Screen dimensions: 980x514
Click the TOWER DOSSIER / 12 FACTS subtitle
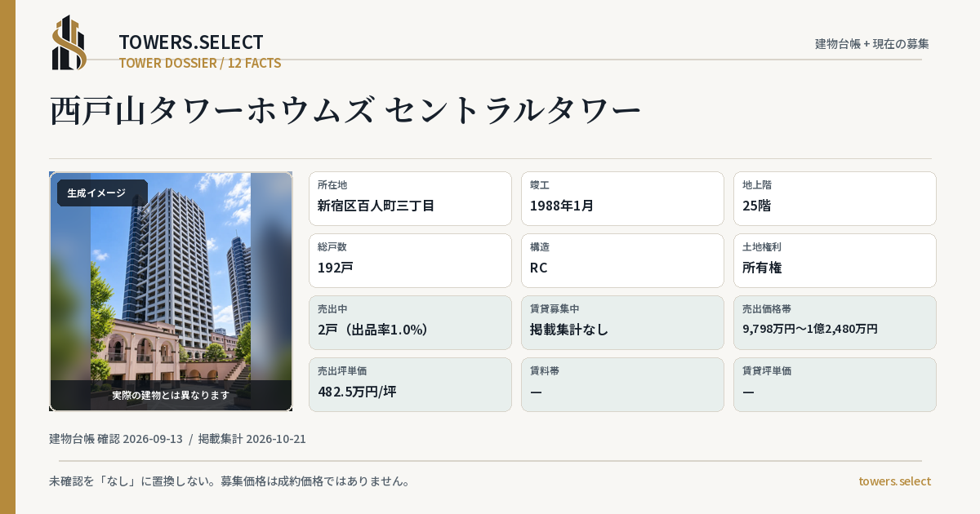click(x=200, y=63)
